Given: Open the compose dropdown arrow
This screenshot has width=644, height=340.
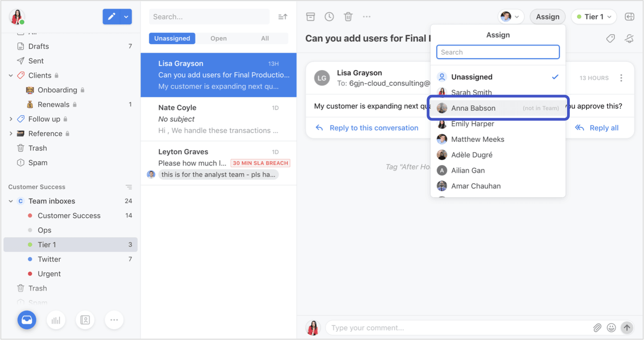Looking at the screenshot, I should click(126, 17).
